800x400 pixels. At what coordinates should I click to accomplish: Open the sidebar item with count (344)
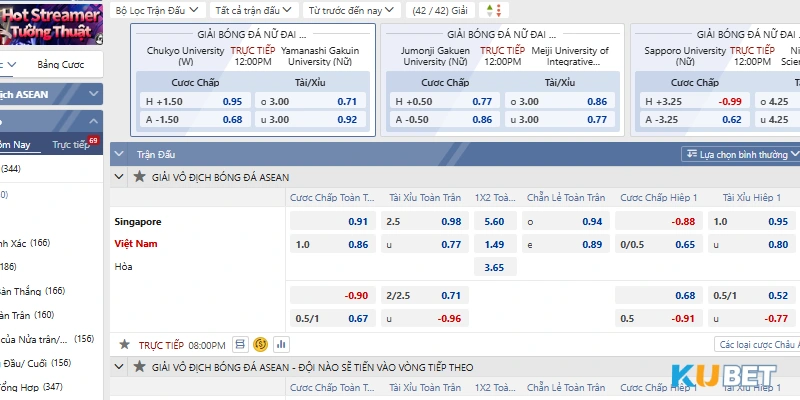point(51,169)
